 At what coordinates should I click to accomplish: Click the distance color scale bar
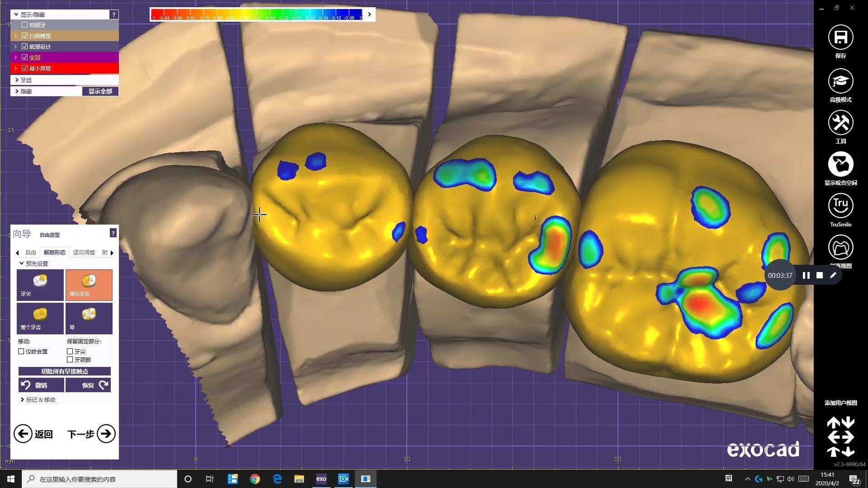click(256, 14)
